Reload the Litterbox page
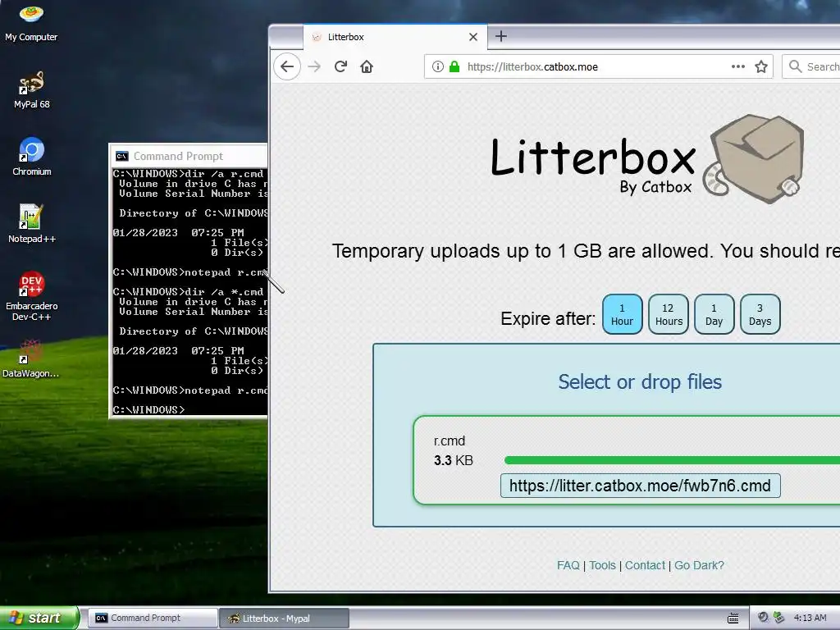This screenshot has height=630, width=840. [340, 66]
